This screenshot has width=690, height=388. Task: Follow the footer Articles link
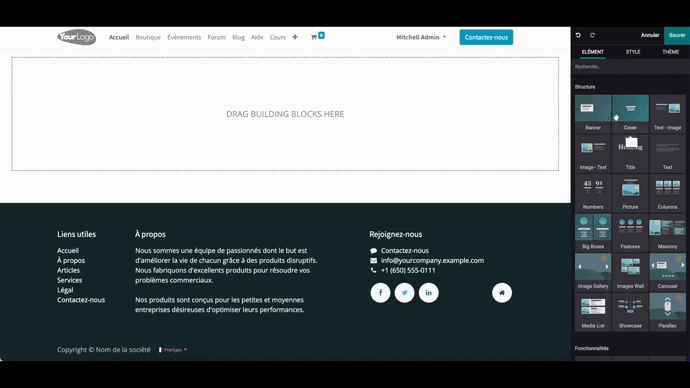(68, 270)
